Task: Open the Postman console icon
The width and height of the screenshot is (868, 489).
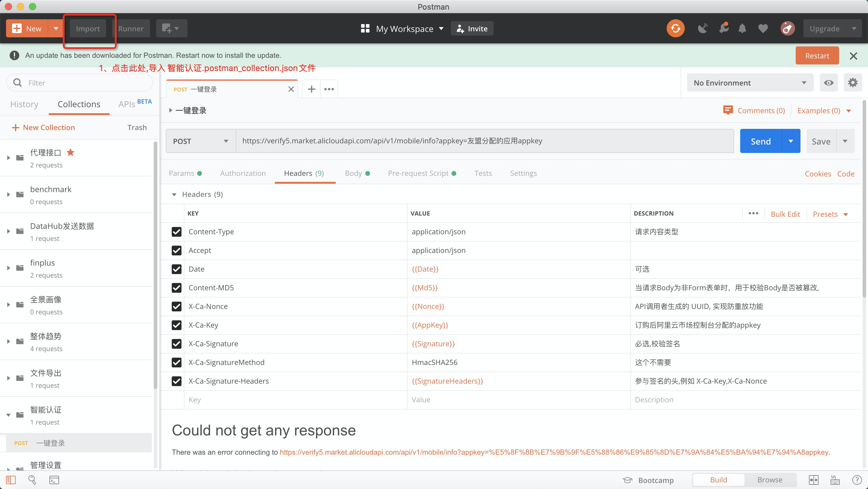Action: pyautogui.click(x=54, y=480)
